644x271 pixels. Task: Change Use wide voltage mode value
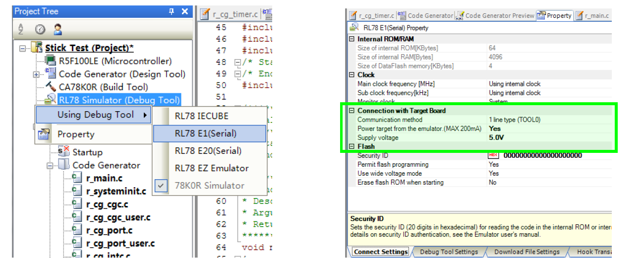[x=549, y=173]
